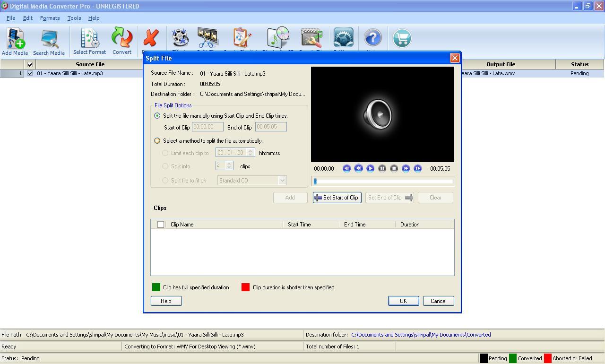Select manual split using Start-Clip and End-Clip
Screen dimensions: 605x364
pos(157,116)
